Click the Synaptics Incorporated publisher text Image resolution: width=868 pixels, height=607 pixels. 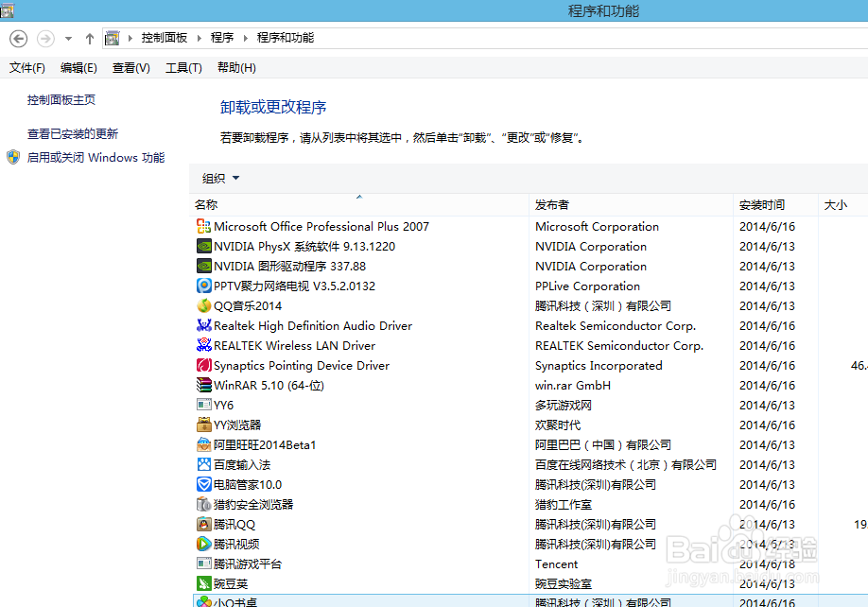point(599,366)
